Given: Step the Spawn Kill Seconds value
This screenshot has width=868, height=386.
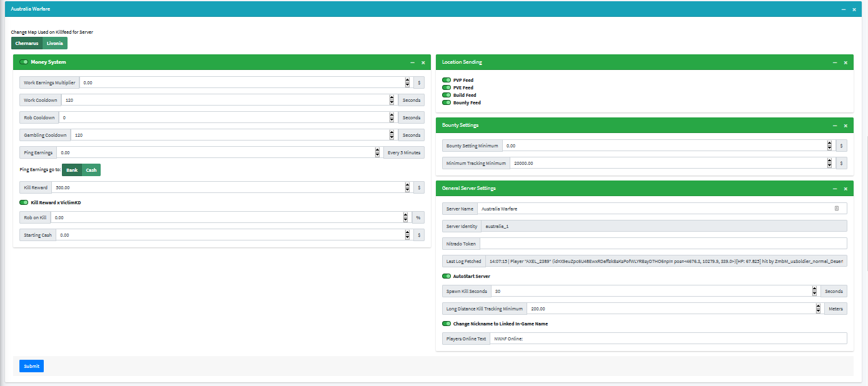Looking at the screenshot, I should pyautogui.click(x=814, y=291).
